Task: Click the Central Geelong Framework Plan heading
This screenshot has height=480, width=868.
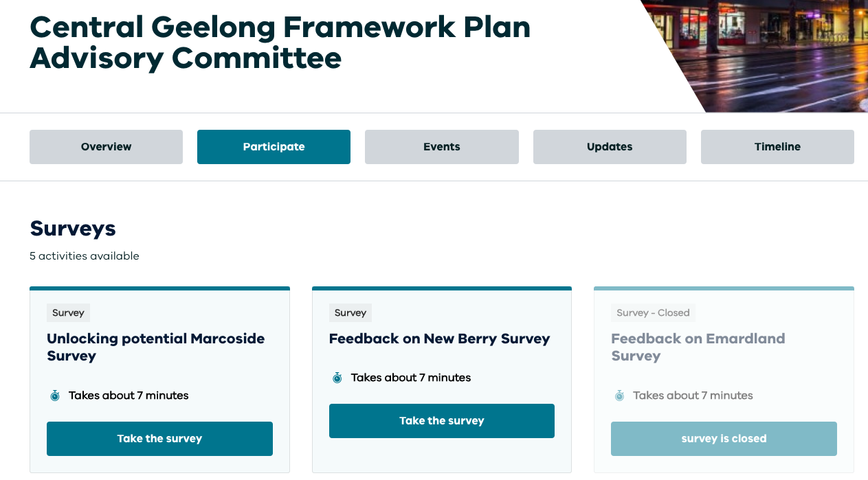Action: (x=280, y=43)
